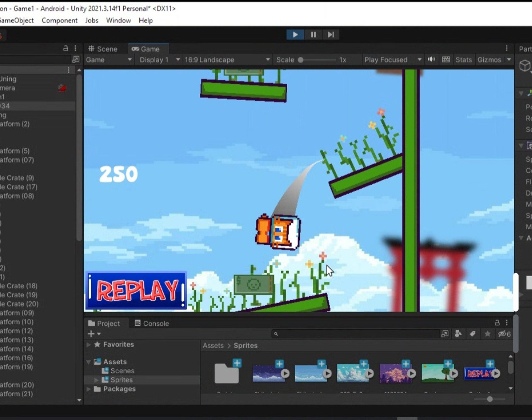Toggle the Stats overlay
Screen dimensions: 532x420
tap(463, 60)
